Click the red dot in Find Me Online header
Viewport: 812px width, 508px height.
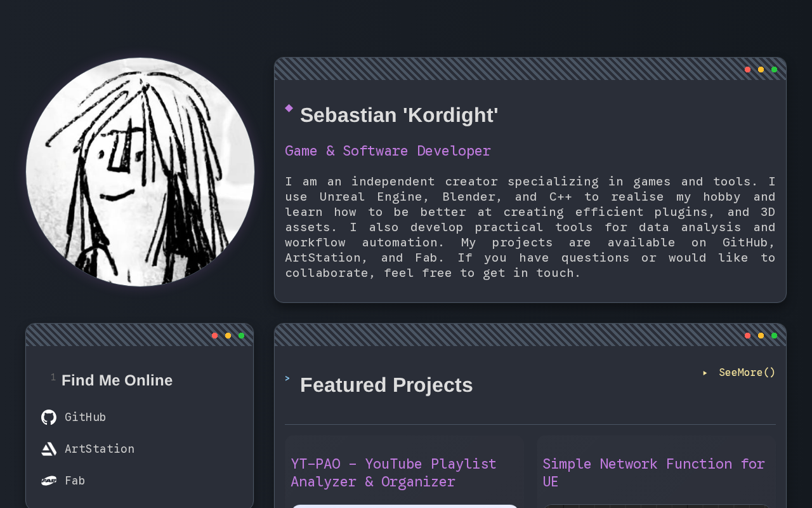(214, 335)
